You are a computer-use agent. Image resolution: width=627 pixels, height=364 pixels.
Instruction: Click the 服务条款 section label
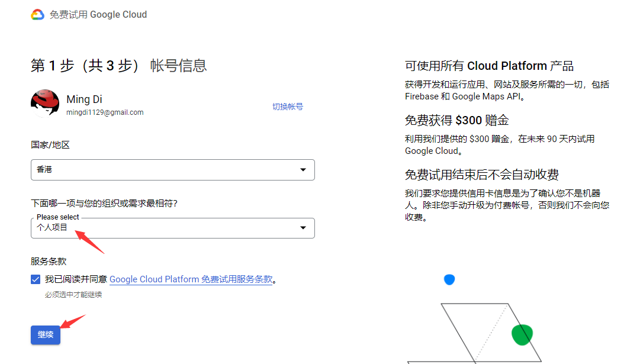point(49,262)
